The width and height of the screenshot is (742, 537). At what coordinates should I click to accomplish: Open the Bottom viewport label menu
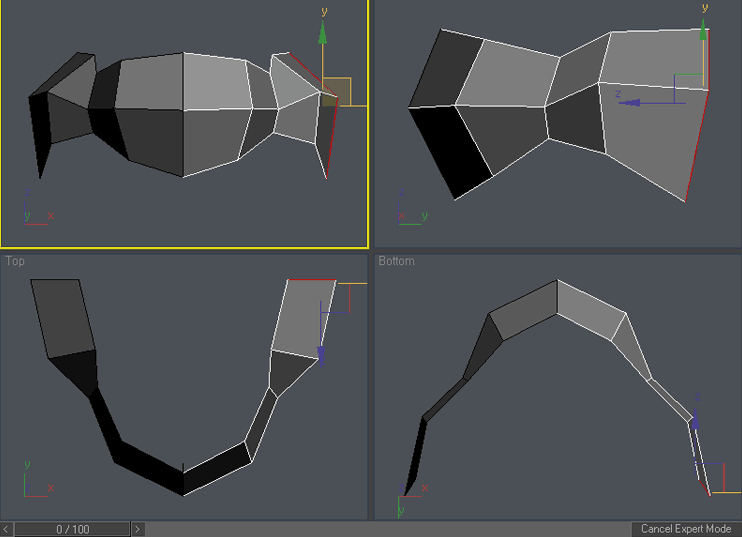coord(396,261)
